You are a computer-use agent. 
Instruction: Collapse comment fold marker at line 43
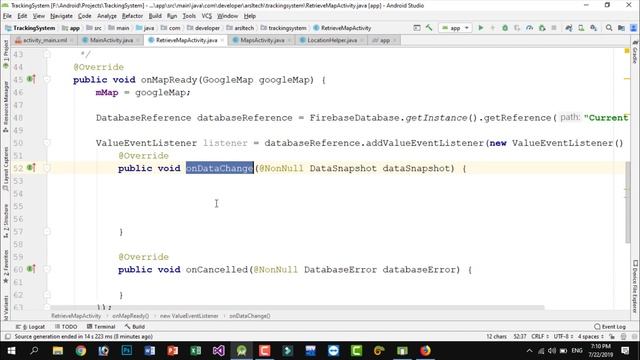pyautogui.click(x=47, y=54)
